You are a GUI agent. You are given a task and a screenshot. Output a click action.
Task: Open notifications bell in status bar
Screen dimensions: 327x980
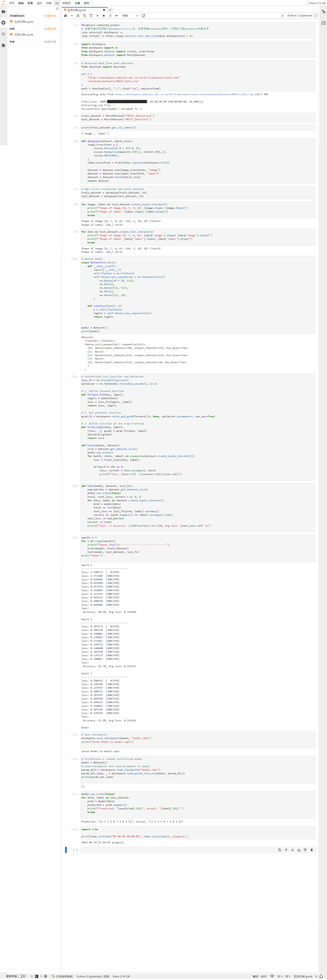point(321,976)
